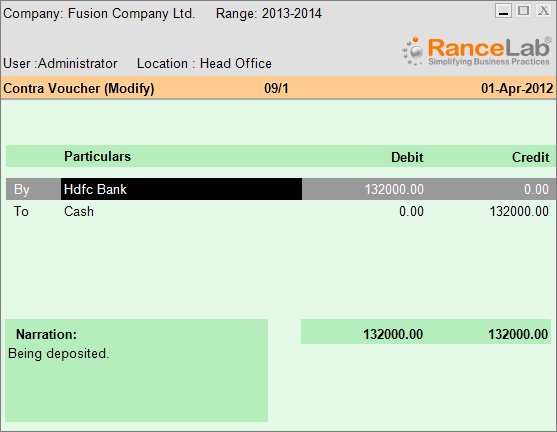Close the Contra Voucher window
The image size is (557, 432).
pyautogui.click(x=544, y=11)
